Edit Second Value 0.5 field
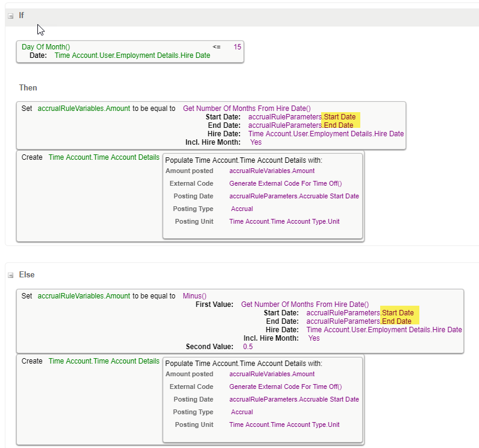The width and height of the screenshot is (479, 448). (x=248, y=347)
